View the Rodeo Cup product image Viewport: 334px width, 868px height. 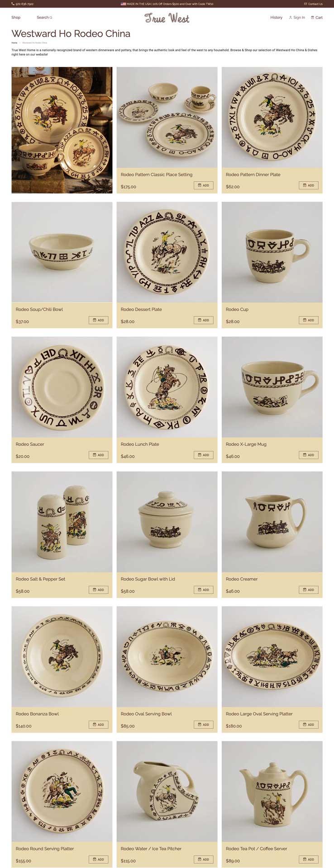(x=272, y=252)
